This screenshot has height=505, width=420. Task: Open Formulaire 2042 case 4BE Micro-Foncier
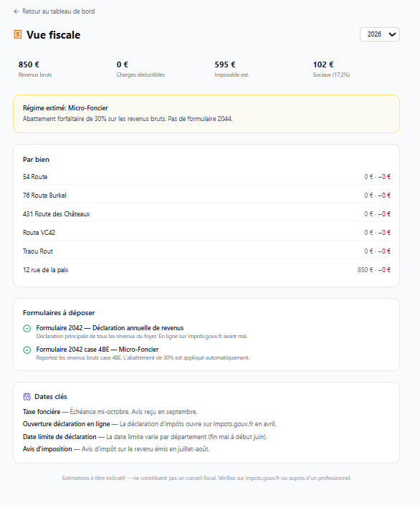click(x=97, y=350)
